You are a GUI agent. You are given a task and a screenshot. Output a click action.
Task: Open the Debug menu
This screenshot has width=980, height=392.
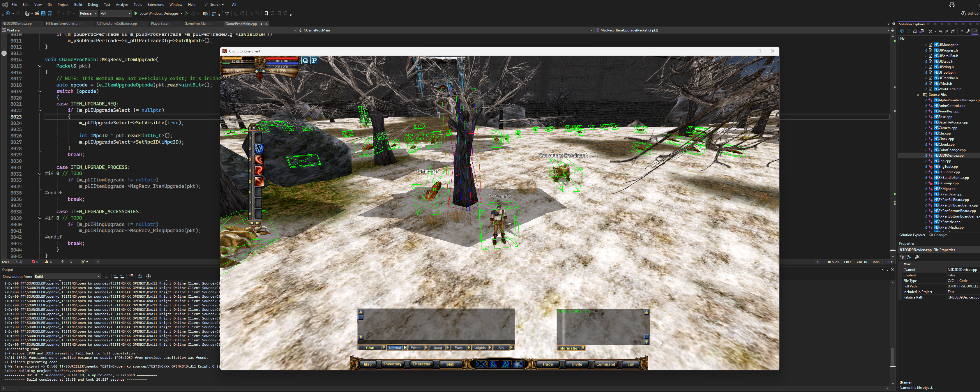(93, 5)
